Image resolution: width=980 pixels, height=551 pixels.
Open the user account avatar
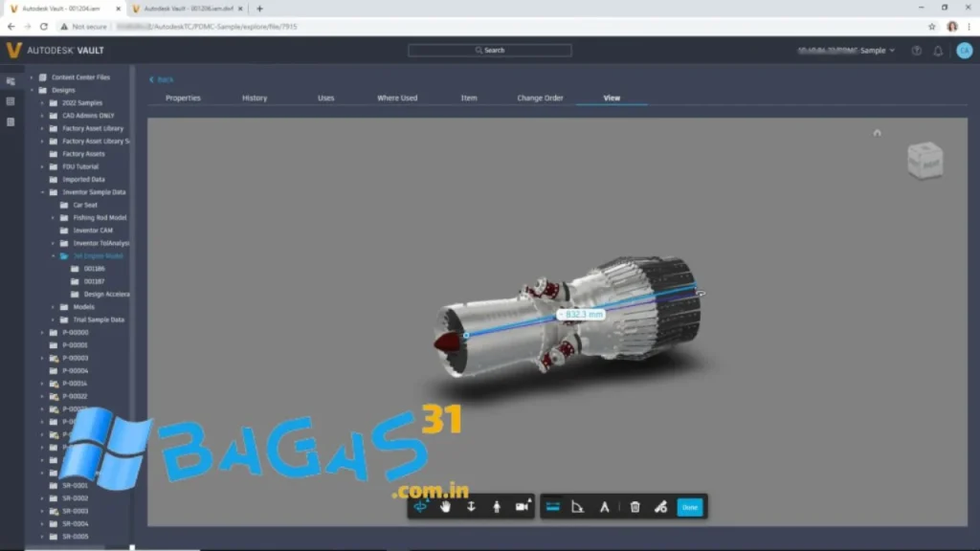965,51
